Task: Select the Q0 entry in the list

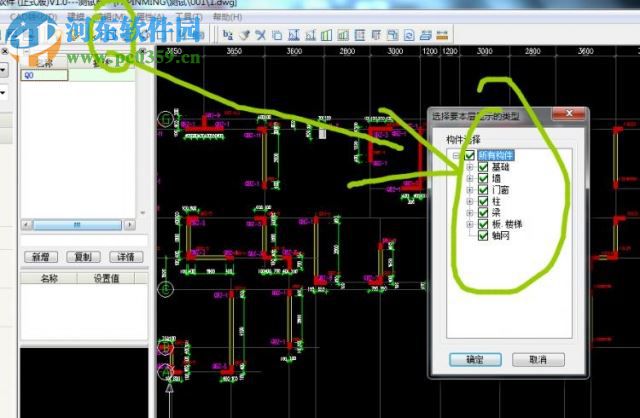Action: (44, 75)
